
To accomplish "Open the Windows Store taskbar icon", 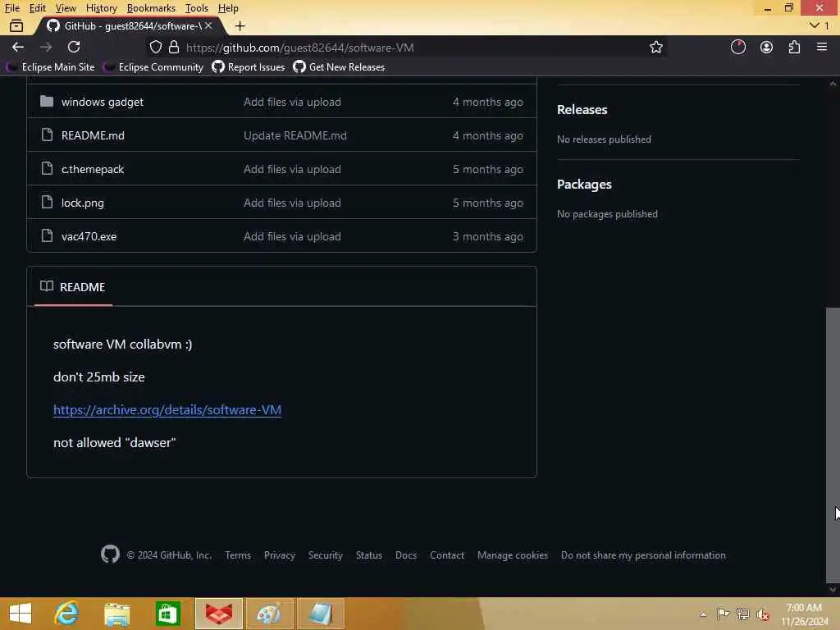I will click(x=167, y=614).
